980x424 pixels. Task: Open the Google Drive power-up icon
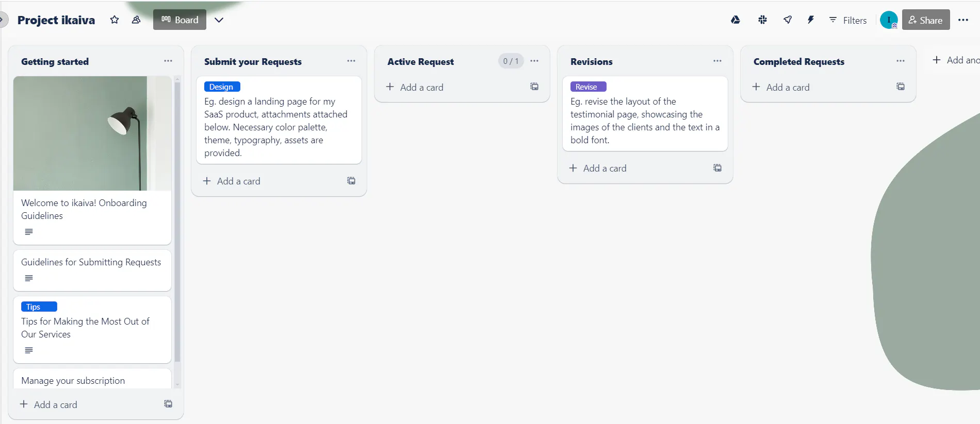(736, 20)
